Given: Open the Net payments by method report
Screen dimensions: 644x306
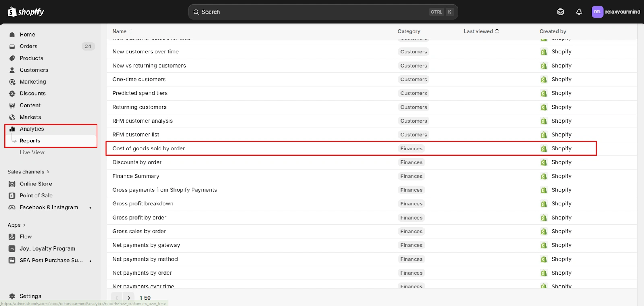Looking at the screenshot, I should point(145,259).
